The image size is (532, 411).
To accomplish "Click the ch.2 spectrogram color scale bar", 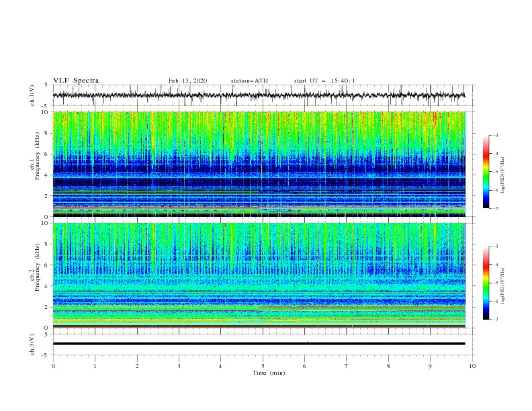I will click(486, 283).
